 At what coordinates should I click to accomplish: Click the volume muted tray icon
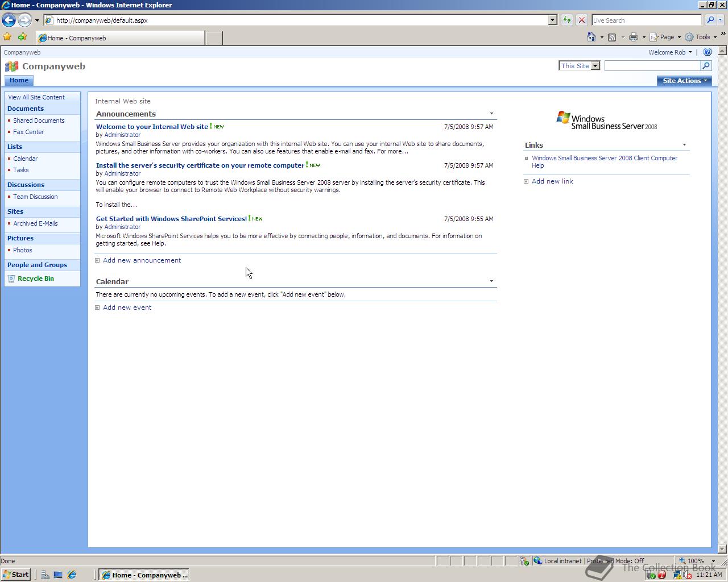(688, 575)
